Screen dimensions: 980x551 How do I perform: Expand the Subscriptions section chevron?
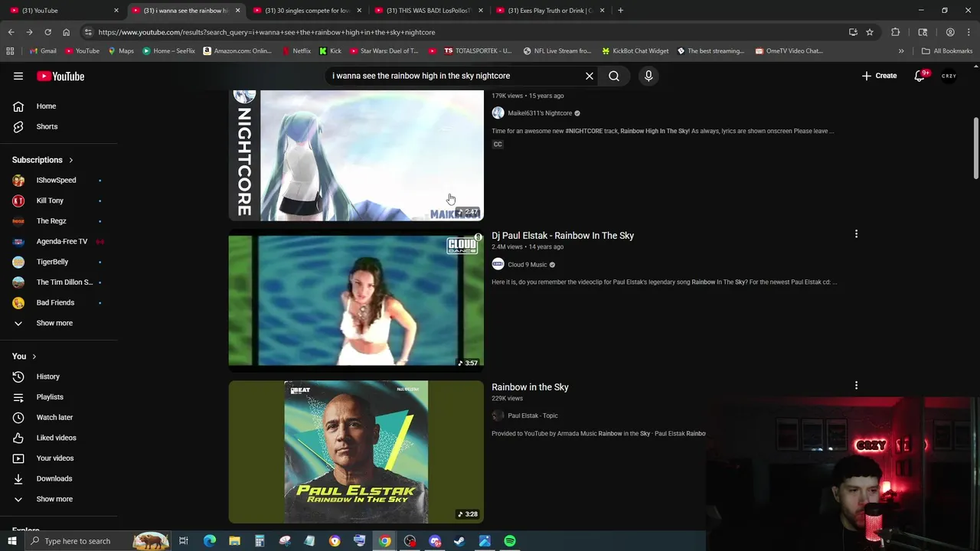tap(70, 160)
